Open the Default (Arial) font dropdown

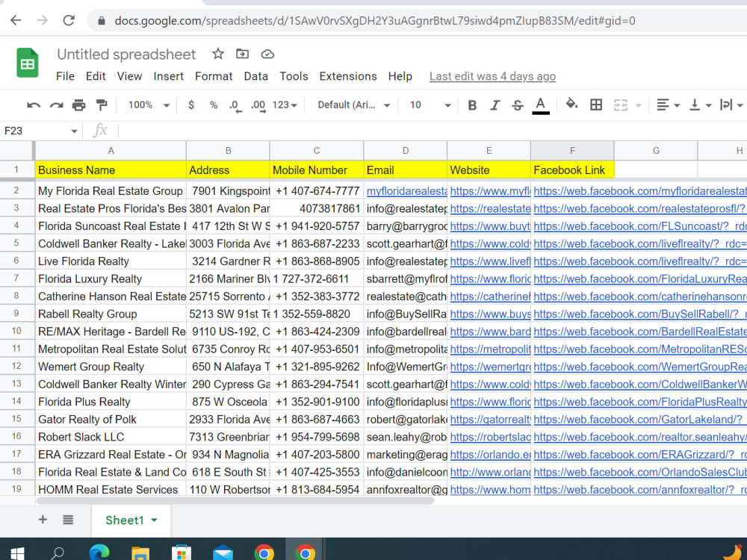click(x=353, y=105)
